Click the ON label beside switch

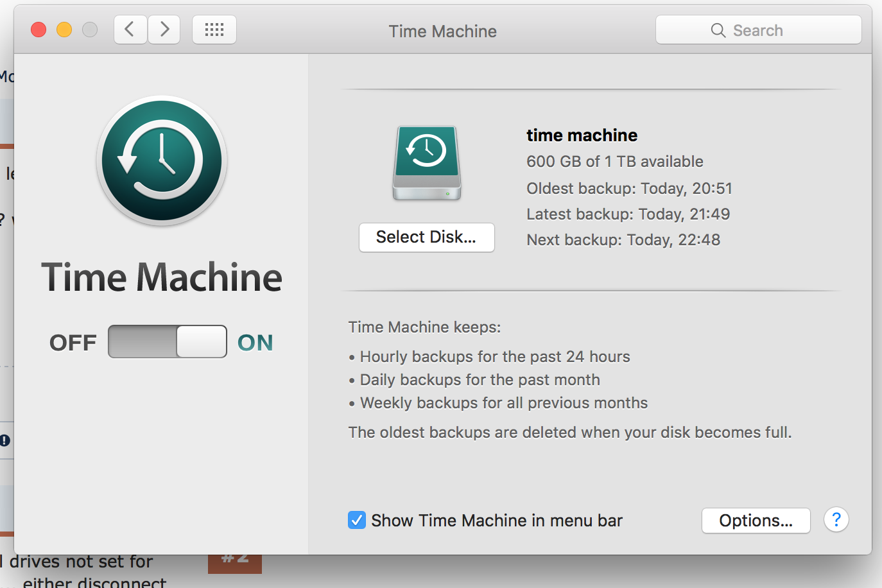[x=255, y=343]
